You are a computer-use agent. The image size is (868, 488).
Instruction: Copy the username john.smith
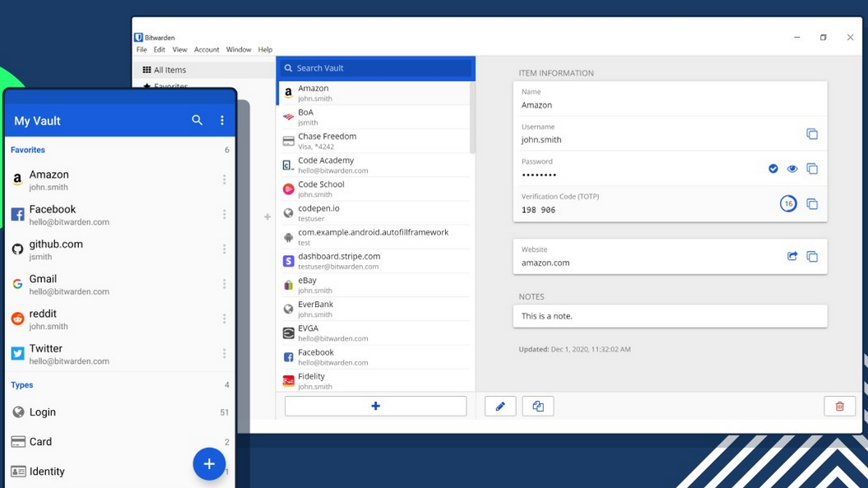(x=811, y=134)
